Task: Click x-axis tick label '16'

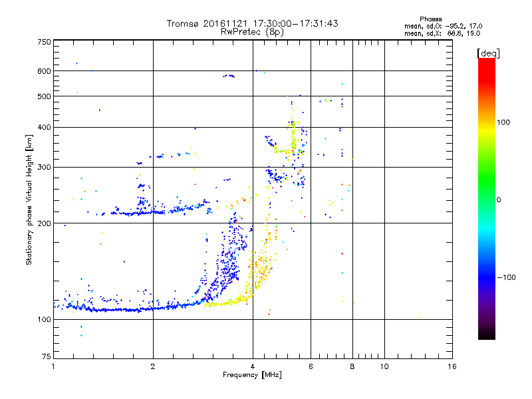Action: [452, 366]
